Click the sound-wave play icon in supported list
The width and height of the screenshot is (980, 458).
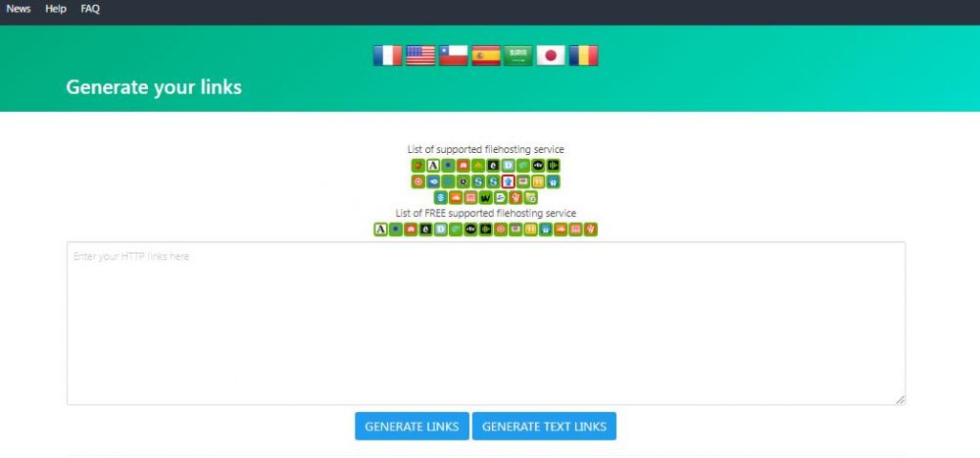point(553,166)
